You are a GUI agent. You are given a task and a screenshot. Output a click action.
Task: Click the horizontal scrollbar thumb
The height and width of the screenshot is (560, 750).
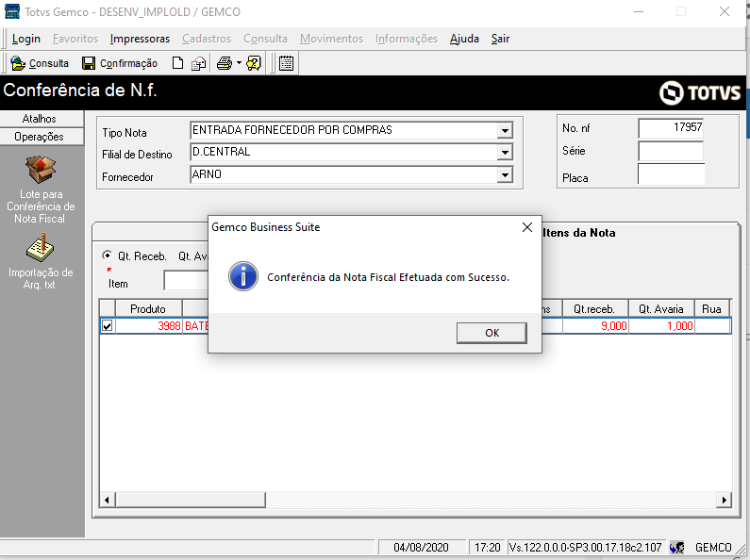[x=190, y=500]
